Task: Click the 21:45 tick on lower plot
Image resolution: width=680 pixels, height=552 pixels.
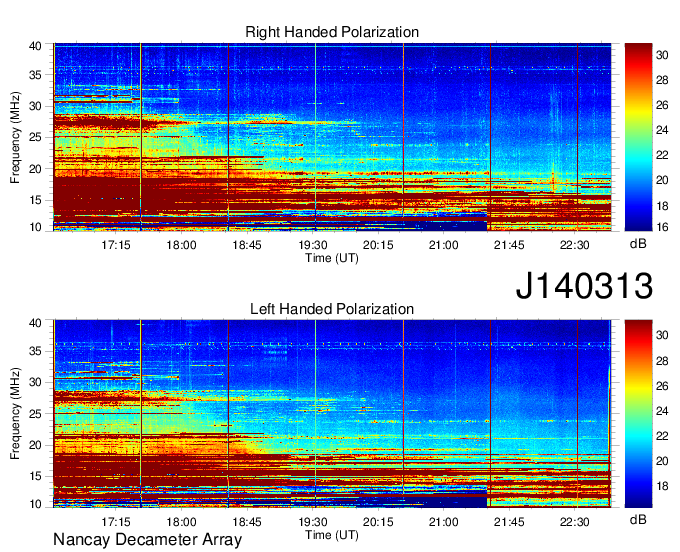Action: coord(509,522)
